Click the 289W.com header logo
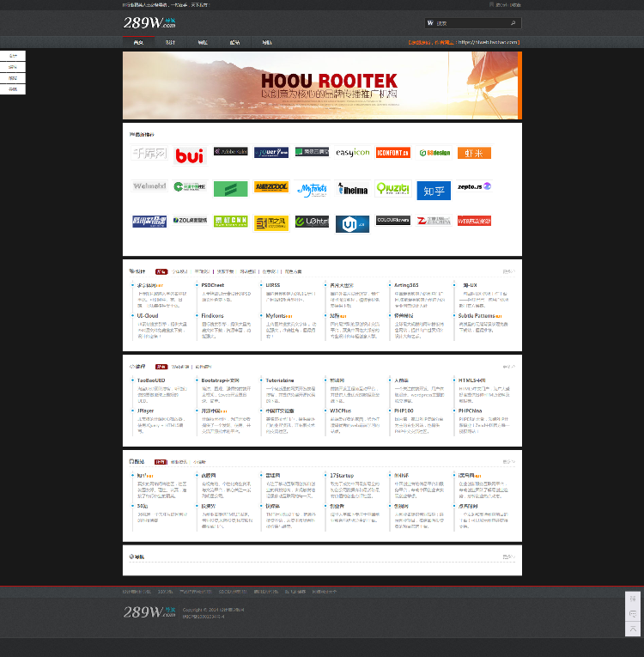This screenshot has height=657, width=644. pos(149,22)
